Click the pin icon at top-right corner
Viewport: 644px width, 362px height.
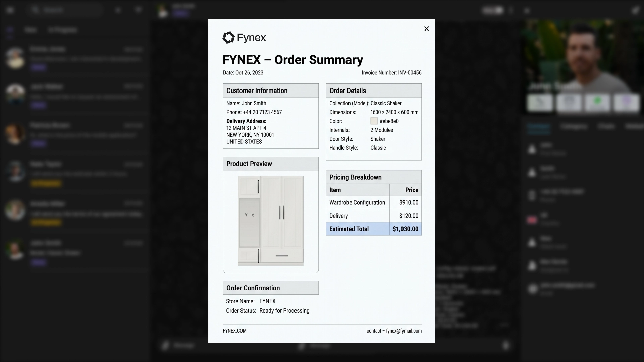coord(635,10)
